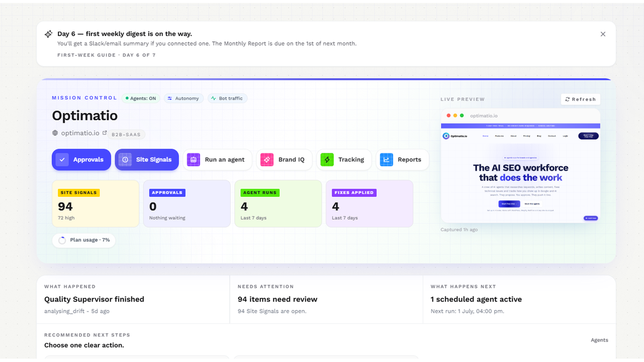This screenshot has width=644, height=362.
Task: Click the Plan usage 7% indicator
Action: pyautogui.click(x=84, y=240)
